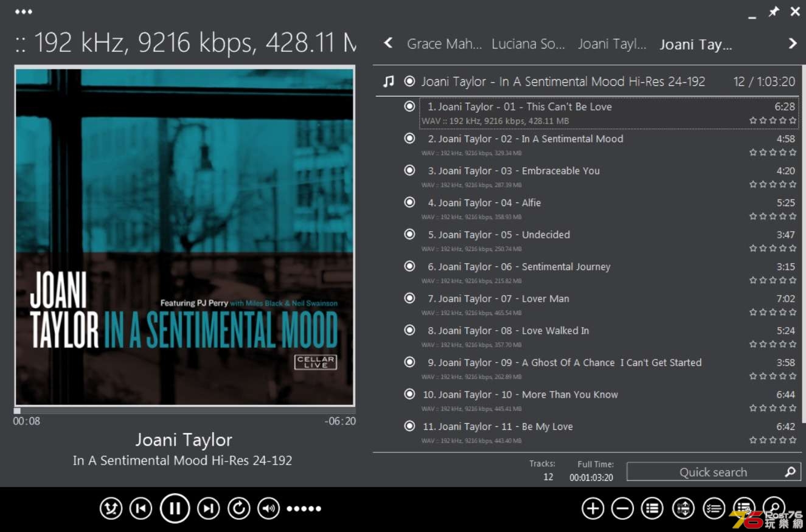Toggle check mark for Undecided
806x532 pixels.
(410, 234)
